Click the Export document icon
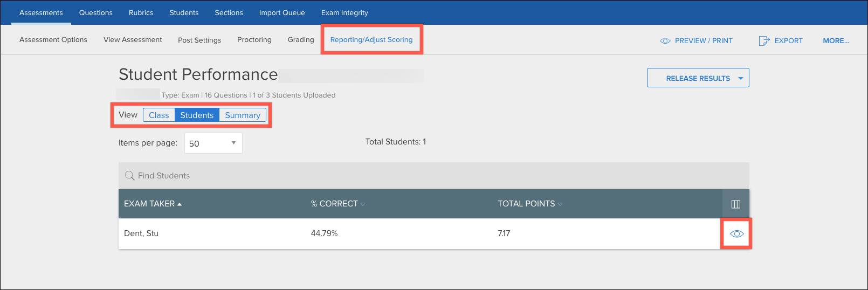This screenshot has width=868, height=290. click(x=764, y=41)
